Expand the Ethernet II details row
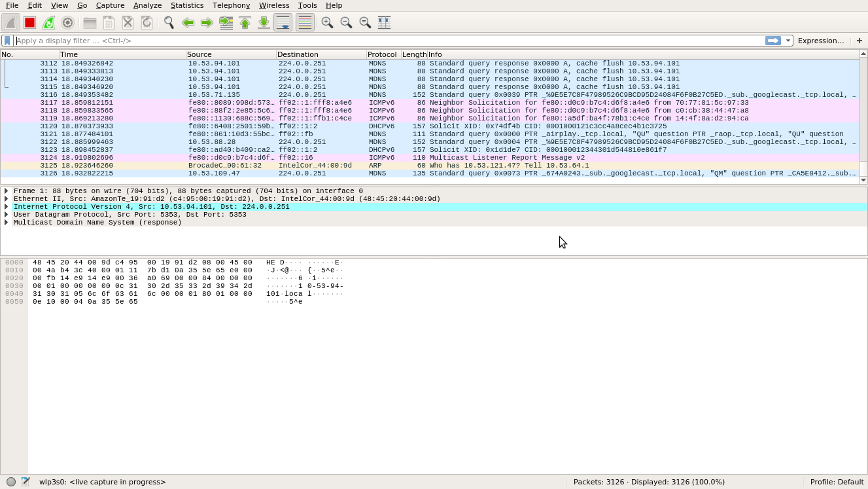Image resolution: width=868 pixels, height=489 pixels. click(x=6, y=199)
